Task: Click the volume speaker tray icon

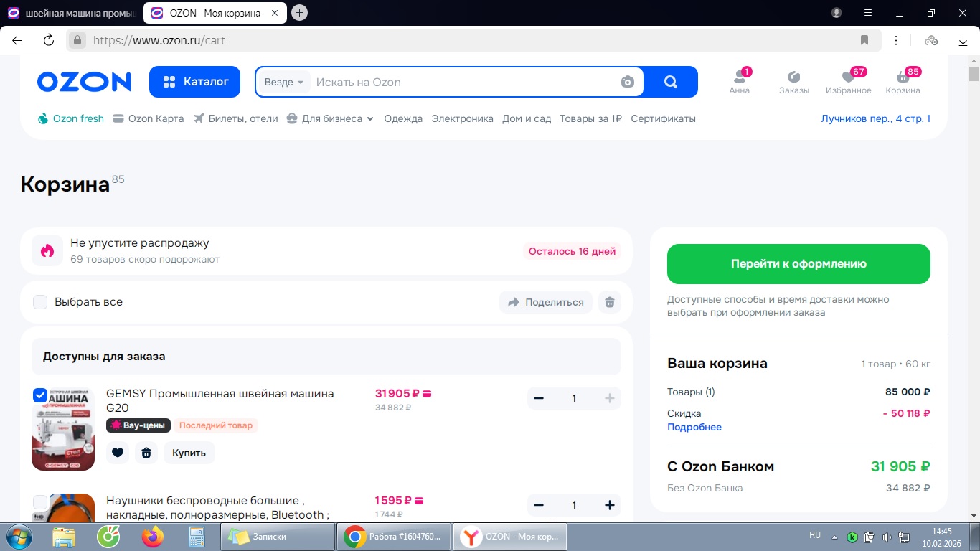Action: click(887, 537)
